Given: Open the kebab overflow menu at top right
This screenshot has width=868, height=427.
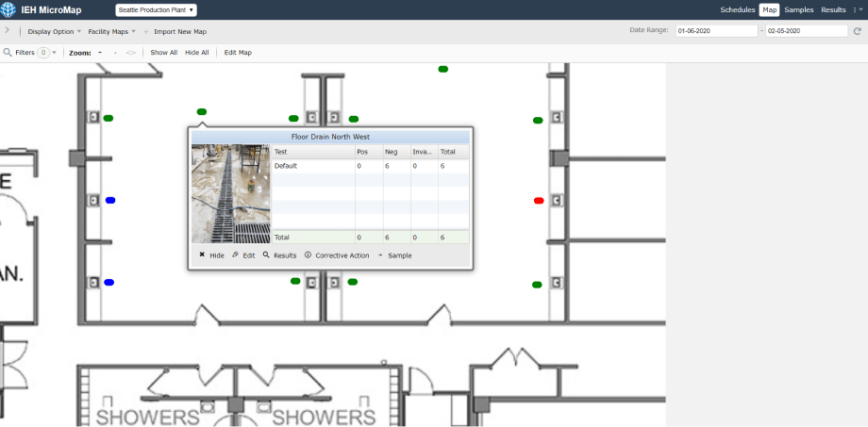Looking at the screenshot, I should click(x=859, y=9).
